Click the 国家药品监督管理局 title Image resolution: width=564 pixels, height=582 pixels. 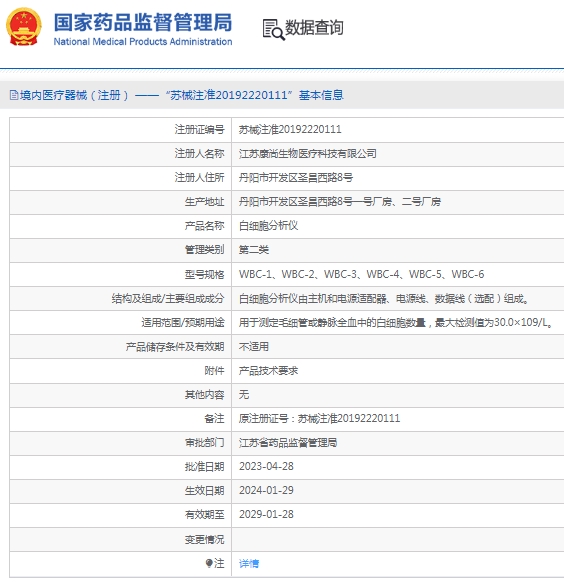[143, 22]
